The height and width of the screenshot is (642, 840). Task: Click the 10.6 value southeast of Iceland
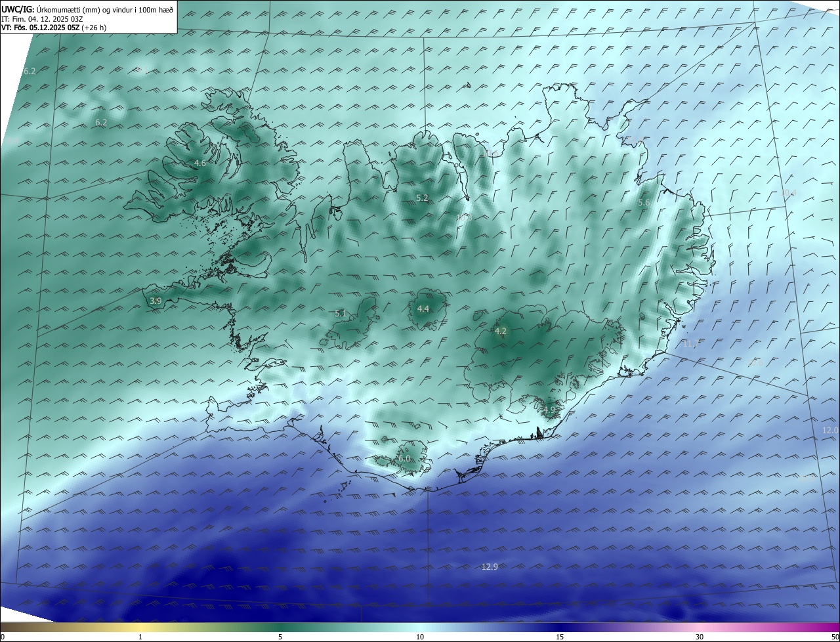(x=755, y=362)
